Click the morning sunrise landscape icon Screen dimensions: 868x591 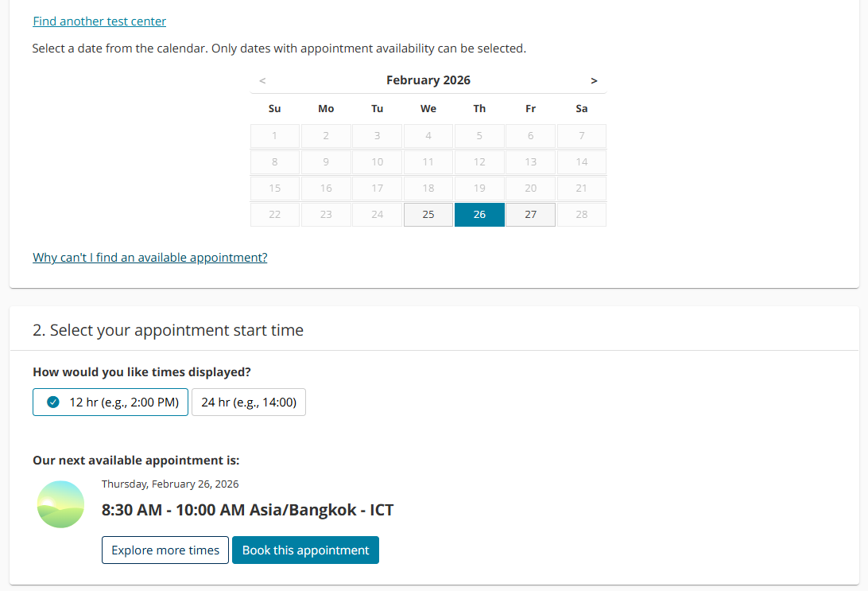pyautogui.click(x=60, y=504)
